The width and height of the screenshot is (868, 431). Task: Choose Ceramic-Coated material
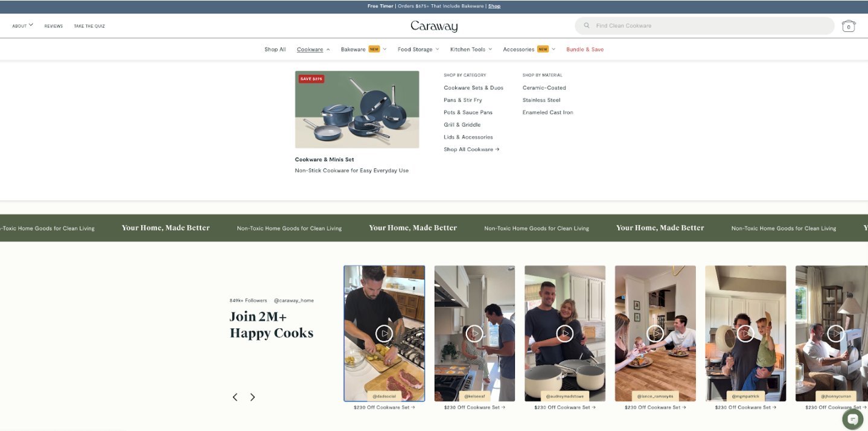pyautogui.click(x=544, y=88)
